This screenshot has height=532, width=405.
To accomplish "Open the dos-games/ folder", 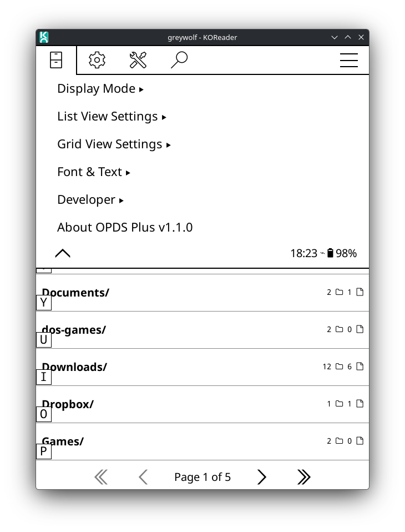I will point(202,330).
